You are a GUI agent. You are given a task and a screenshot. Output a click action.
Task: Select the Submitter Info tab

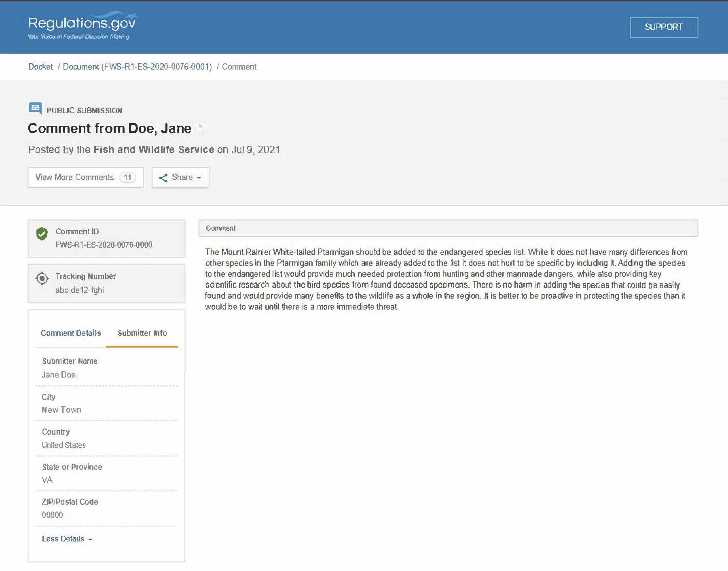[142, 333]
